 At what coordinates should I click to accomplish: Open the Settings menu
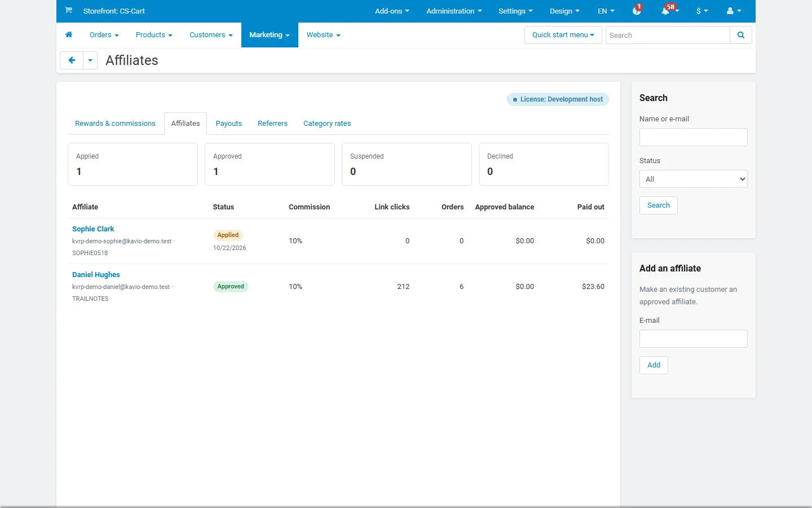(515, 11)
